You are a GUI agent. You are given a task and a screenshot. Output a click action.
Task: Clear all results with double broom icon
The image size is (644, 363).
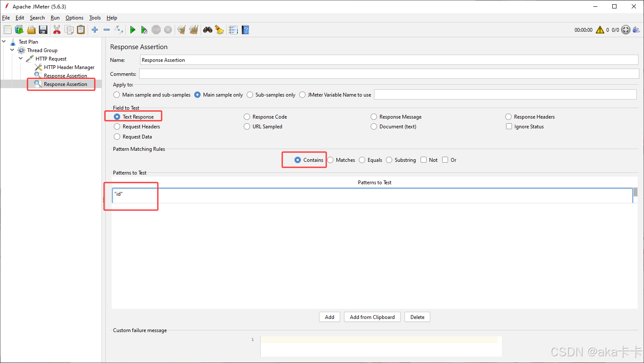pos(194,30)
